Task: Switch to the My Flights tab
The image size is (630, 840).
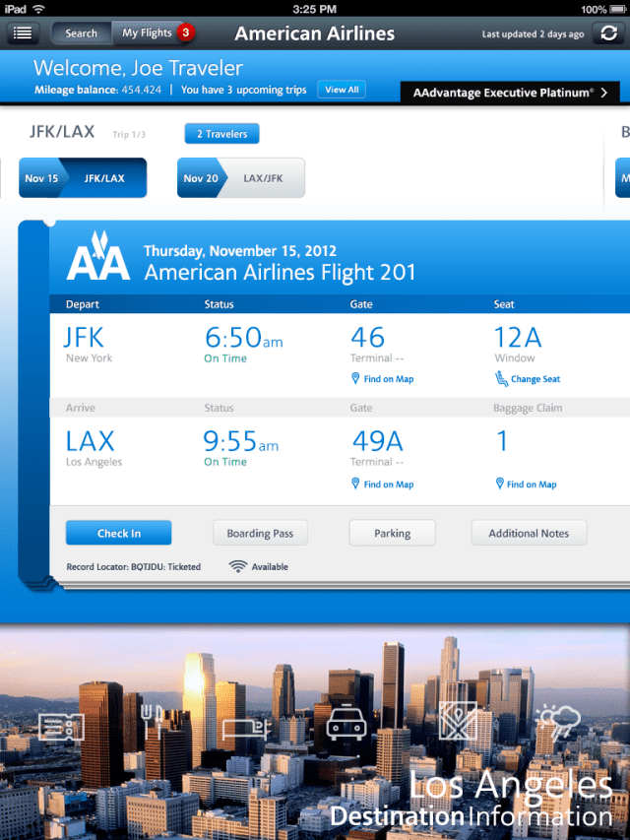Action: 147,33
